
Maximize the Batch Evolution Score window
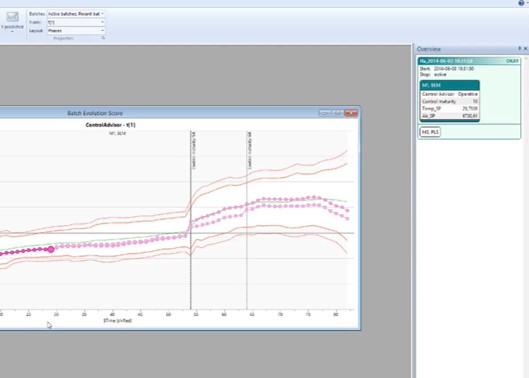[x=337, y=113]
